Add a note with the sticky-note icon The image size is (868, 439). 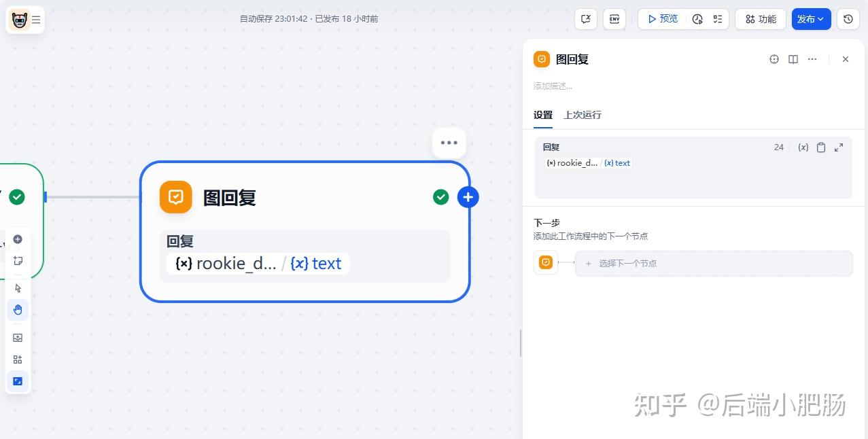click(x=18, y=261)
